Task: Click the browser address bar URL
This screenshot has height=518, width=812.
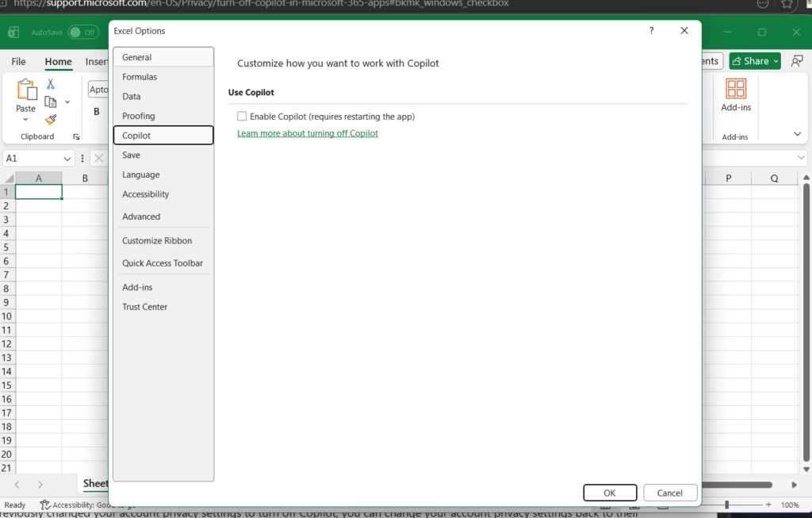Action: click(261, 4)
